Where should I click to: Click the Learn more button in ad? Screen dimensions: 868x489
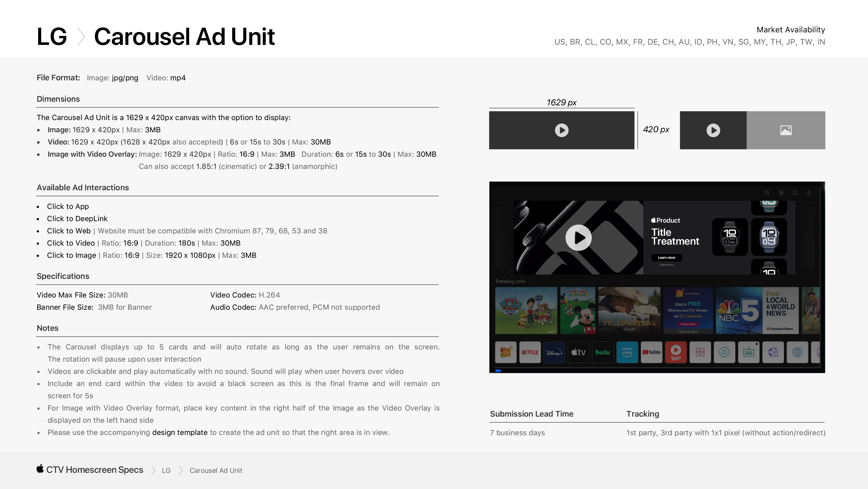click(666, 257)
